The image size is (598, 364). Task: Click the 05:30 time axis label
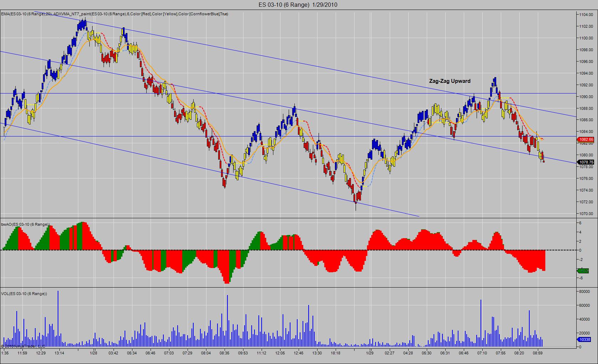pos(427,353)
